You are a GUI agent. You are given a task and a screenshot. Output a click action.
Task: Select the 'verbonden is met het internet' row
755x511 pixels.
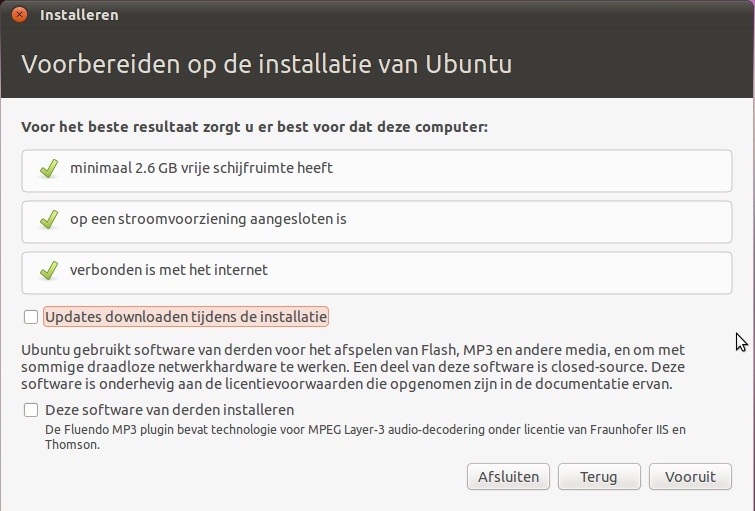(x=377, y=273)
